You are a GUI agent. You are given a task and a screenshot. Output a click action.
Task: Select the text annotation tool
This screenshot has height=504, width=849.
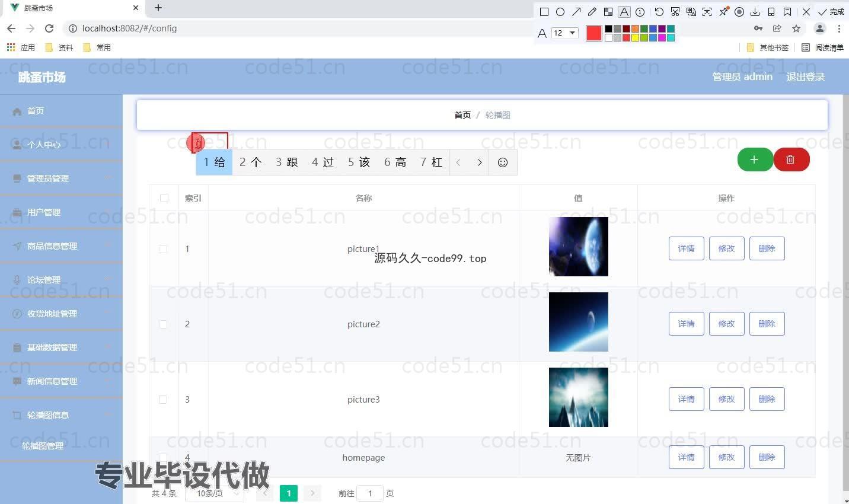point(624,12)
